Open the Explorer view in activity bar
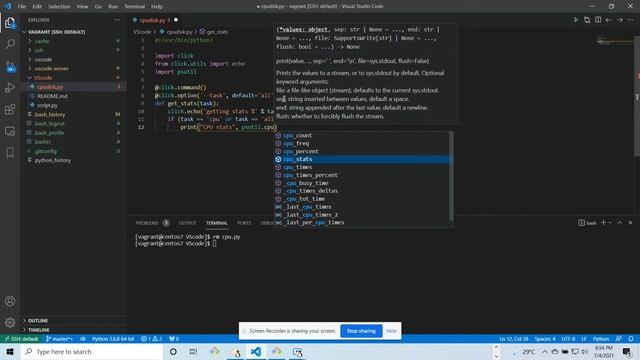Image resolution: width=640 pixels, height=360 pixels. (10, 23)
